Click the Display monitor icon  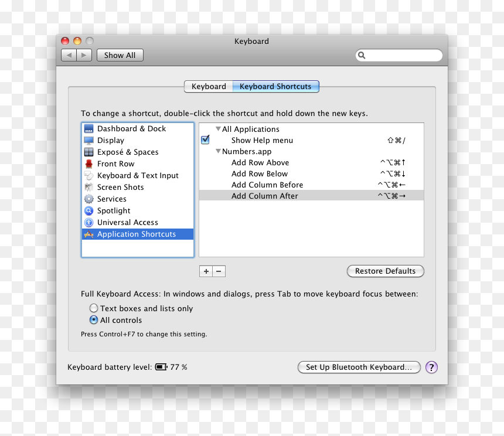coord(88,141)
